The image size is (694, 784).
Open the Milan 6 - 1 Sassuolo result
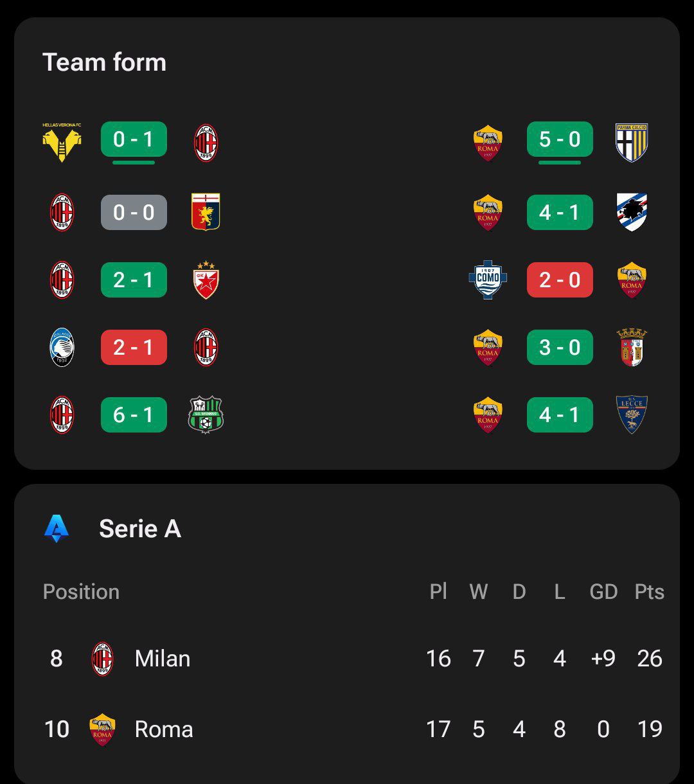134,415
